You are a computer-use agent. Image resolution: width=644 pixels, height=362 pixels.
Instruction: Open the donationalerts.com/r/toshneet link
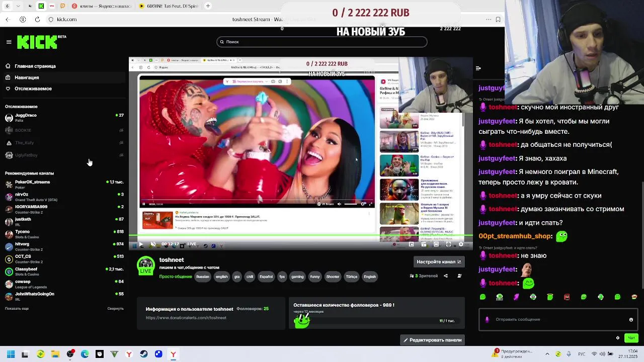coord(186,318)
